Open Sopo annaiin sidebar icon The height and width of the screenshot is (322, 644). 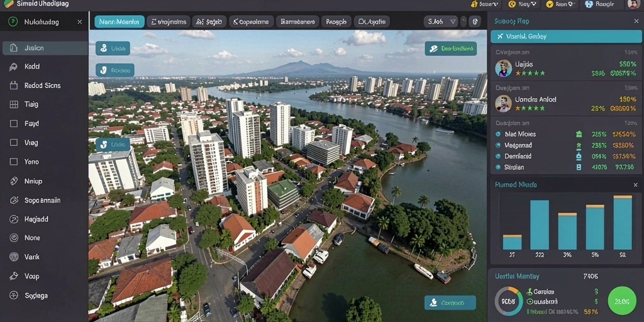coord(14,201)
